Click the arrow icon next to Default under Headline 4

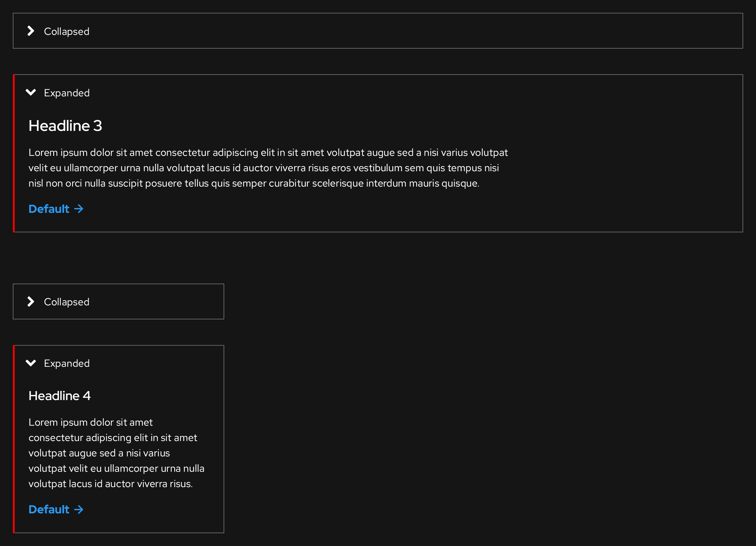pos(79,510)
